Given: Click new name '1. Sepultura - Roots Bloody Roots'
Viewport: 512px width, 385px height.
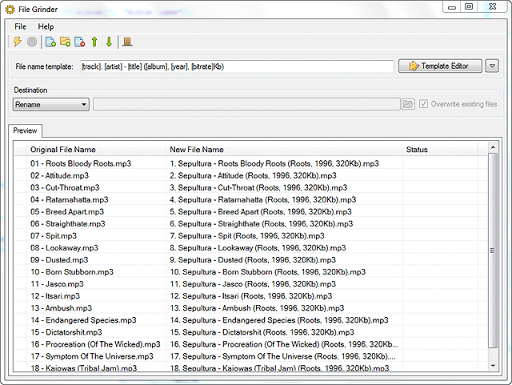Looking at the screenshot, I should [274, 163].
